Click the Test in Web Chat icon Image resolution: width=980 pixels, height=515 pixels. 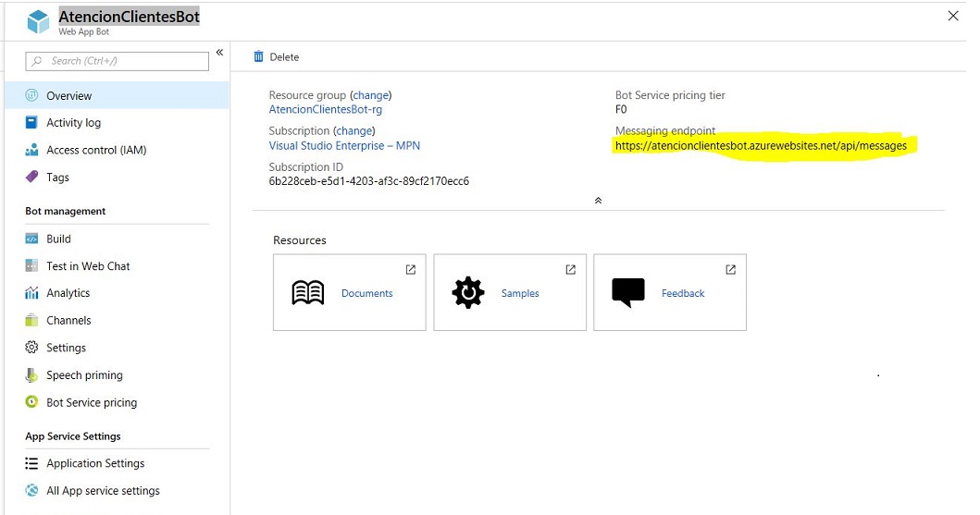31,266
